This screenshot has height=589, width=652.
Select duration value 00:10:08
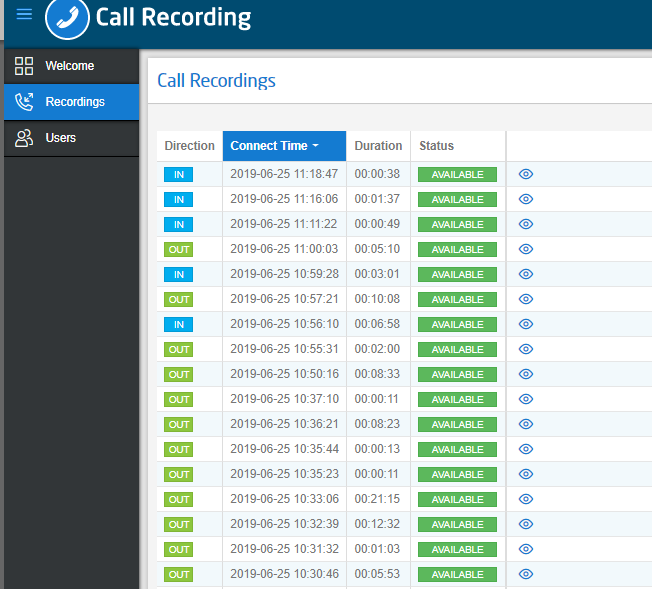click(377, 299)
